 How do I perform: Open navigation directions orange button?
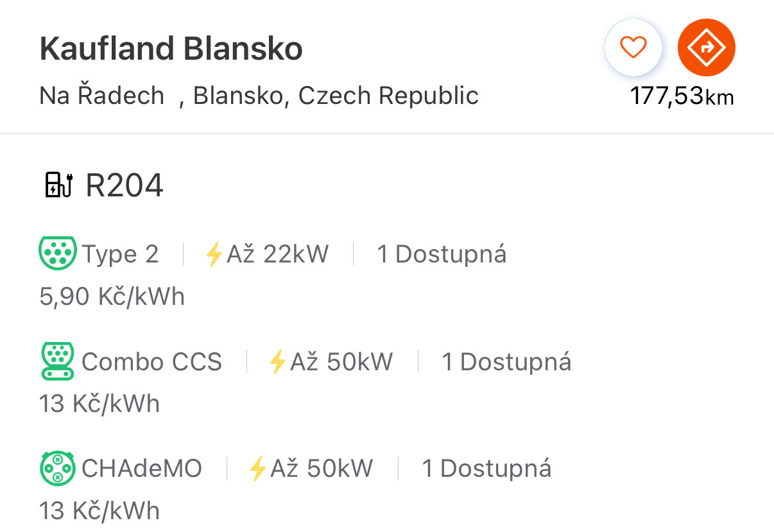coord(707,47)
